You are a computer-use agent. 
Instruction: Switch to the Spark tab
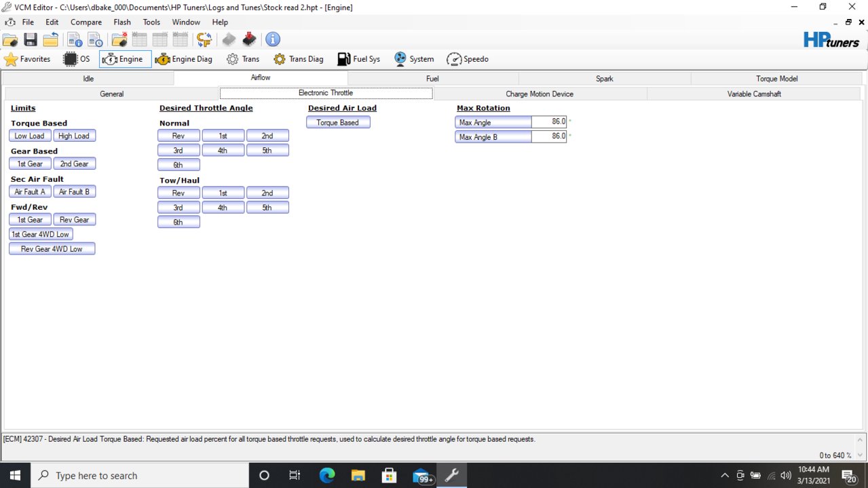pos(605,79)
